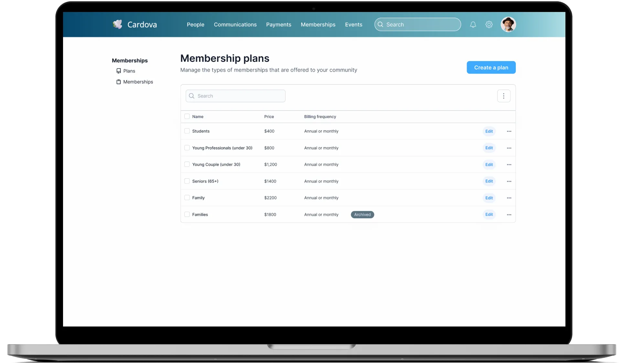Viewport: 622px width, 364px height.
Task: Check the Young Couple plan checkbox
Action: coord(187,164)
